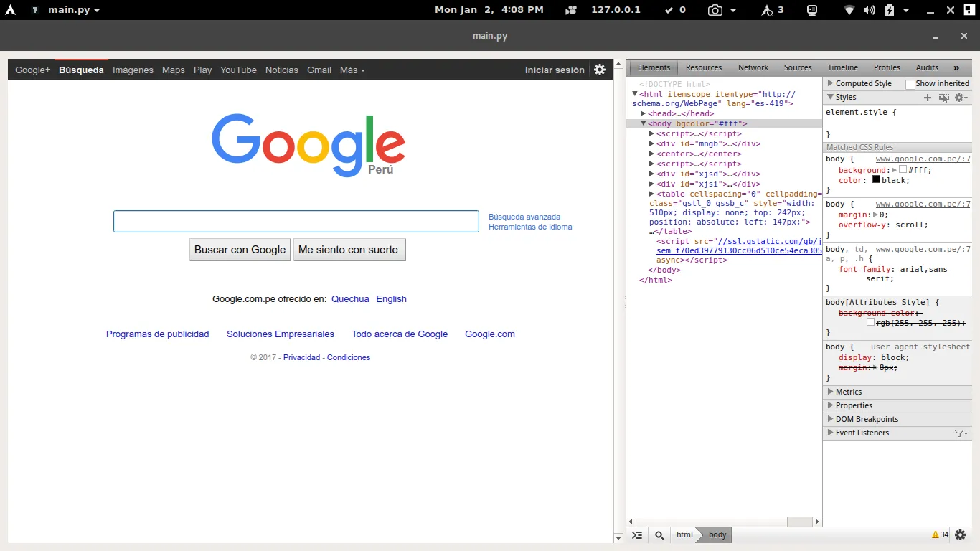Screen dimensions: 980x551
Task: Switch to the Timeline tab
Action: click(x=843, y=67)
